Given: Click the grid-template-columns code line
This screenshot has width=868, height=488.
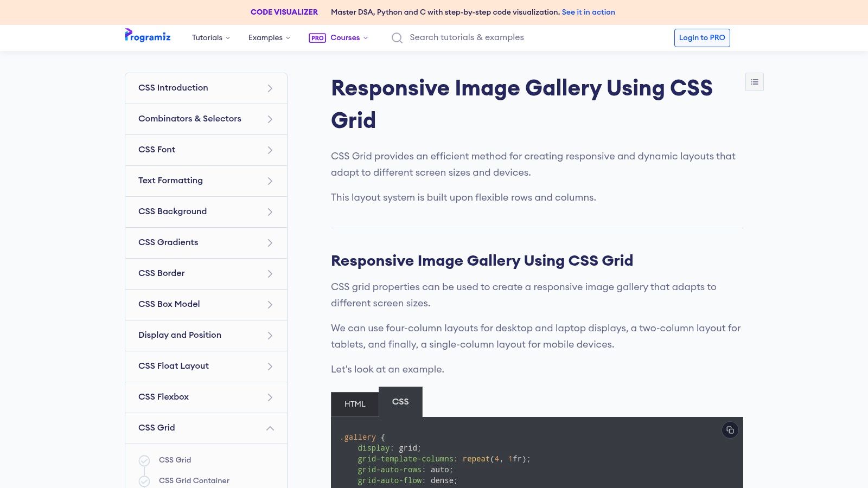Looking at the screenshot, I should [x=444, y=459].
